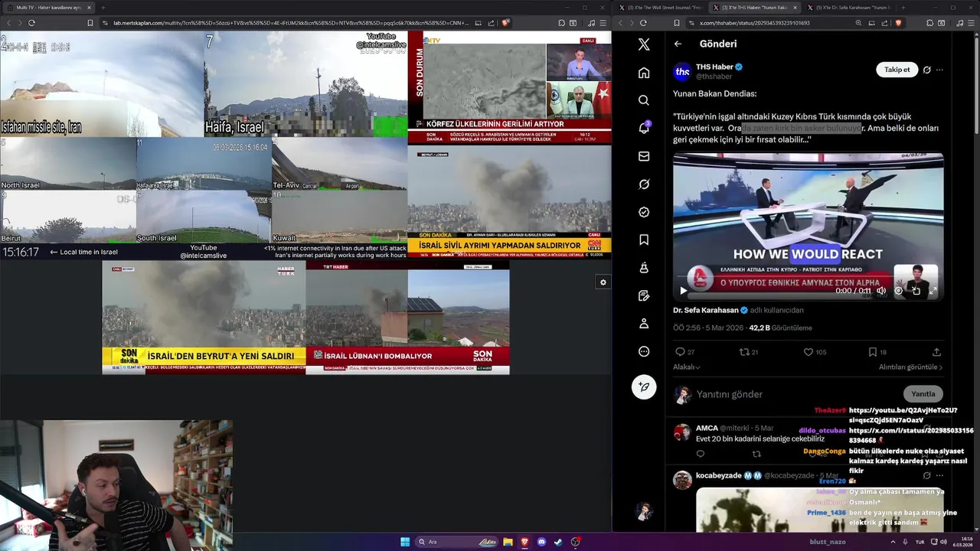Image resolution: width=980 pixels, height=551 pixels.
Task: Click Multi TV window address bar
Action: [291, 23]
